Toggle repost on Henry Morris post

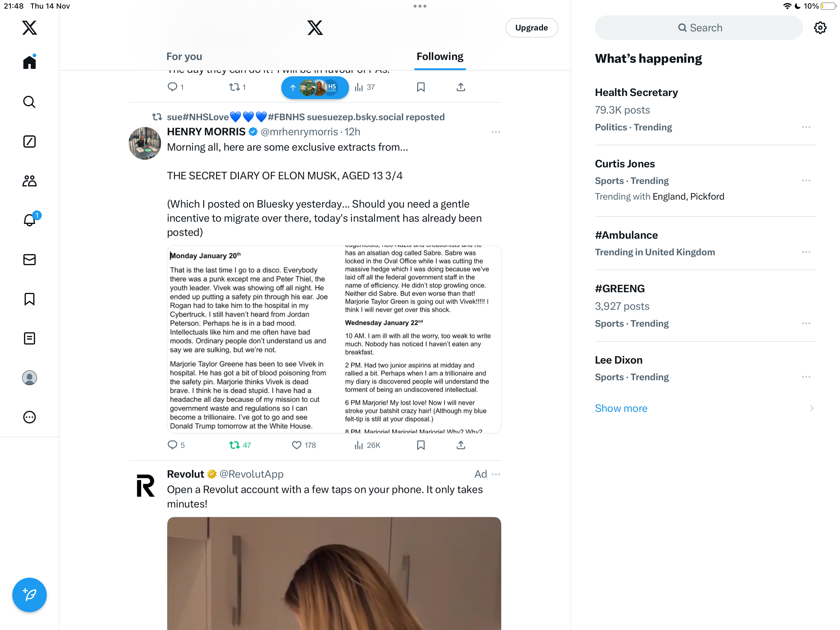[240, 445]
